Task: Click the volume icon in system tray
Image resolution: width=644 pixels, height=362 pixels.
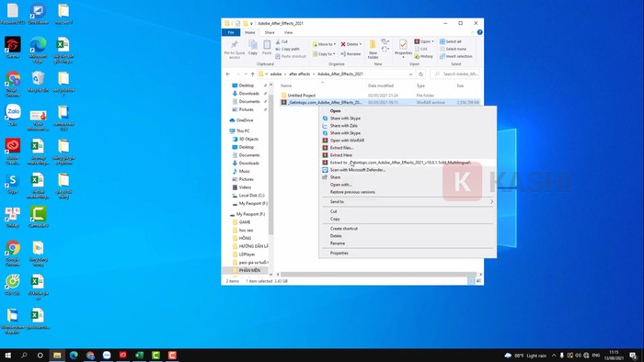Action: 578,356
